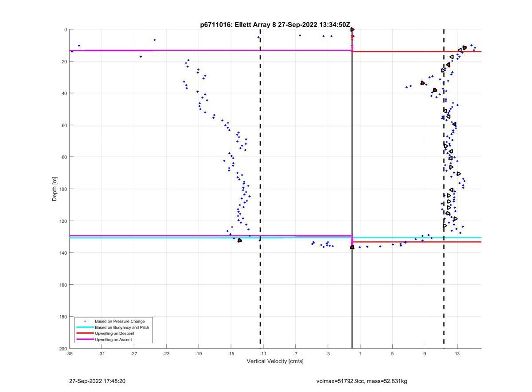Click the x-axis tick label '1'
Image resolution: width=532 pixels, height=392 pixels.
click(360, 354)
